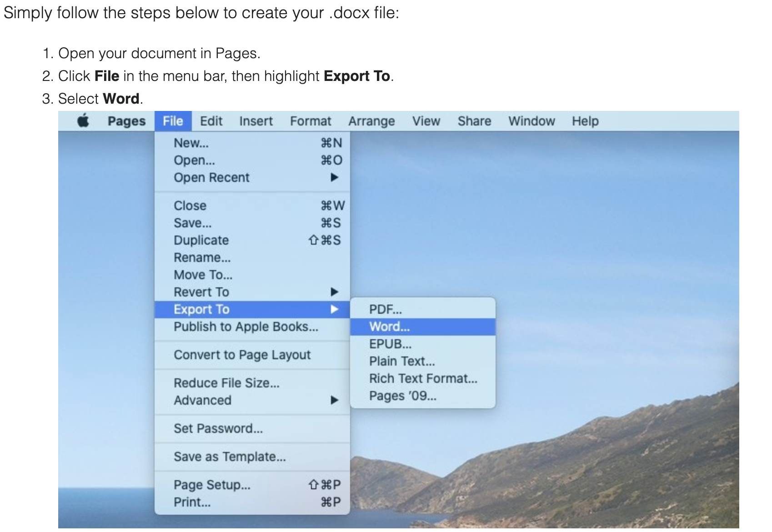Viewport: 772px width, 532px height.
Task: Choose Set Password... menu item
Action: tap(252, 428)
